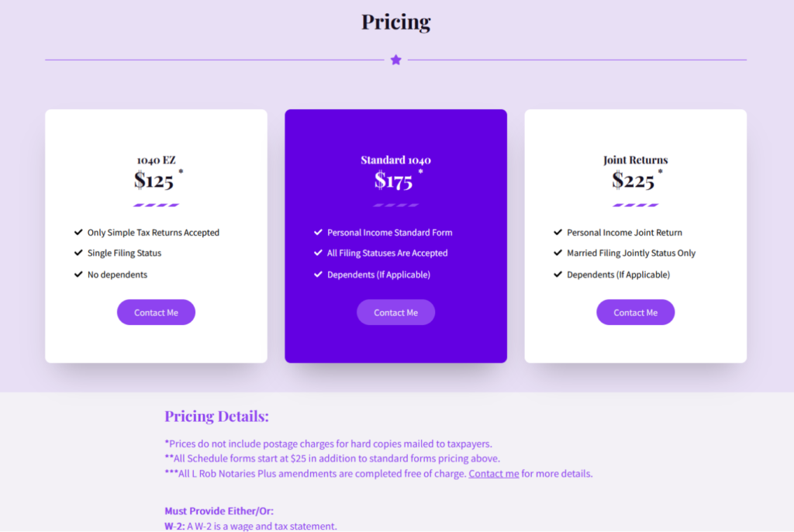
Task: Click checkmark beside Standard 1040 Dependents (If Applicable)
Action: (x=318, y=274)
